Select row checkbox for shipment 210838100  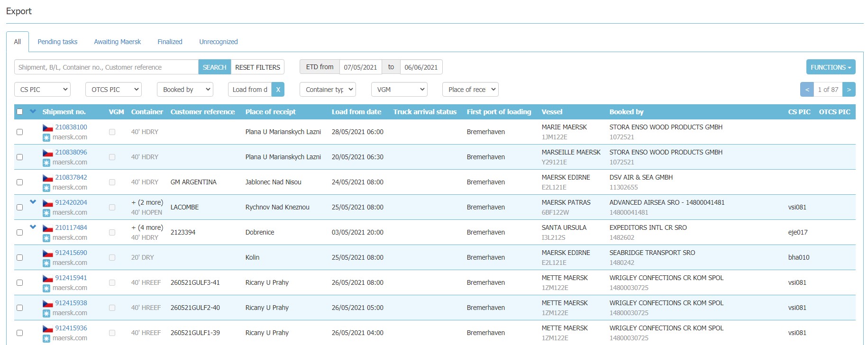19,132
